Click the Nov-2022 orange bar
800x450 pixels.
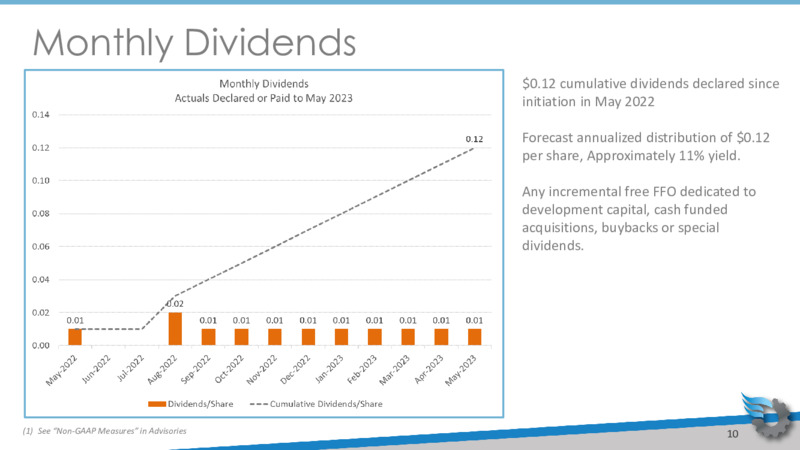274,337
